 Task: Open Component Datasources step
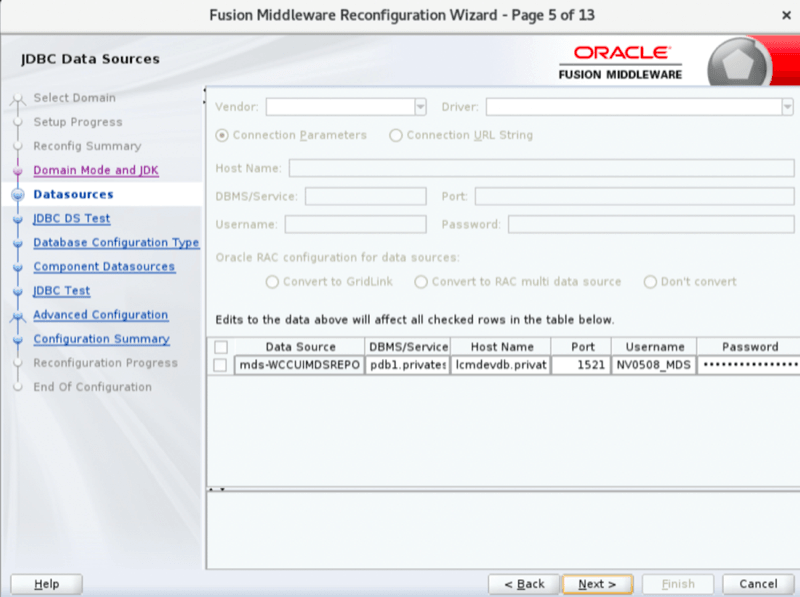104,266
